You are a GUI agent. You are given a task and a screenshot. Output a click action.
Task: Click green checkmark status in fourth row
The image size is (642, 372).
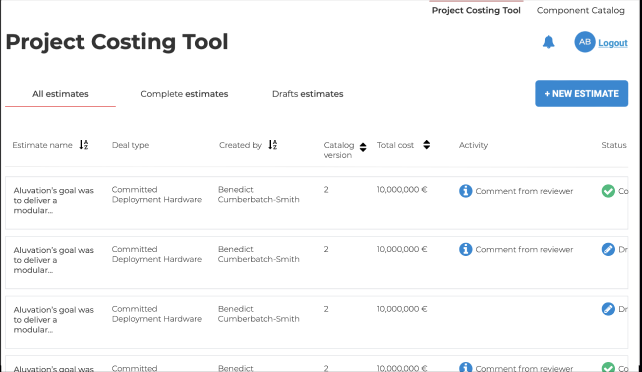click(608, 367)
